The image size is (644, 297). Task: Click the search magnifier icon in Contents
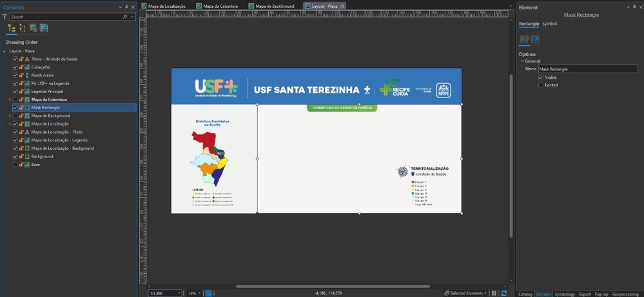pos(125,17)
